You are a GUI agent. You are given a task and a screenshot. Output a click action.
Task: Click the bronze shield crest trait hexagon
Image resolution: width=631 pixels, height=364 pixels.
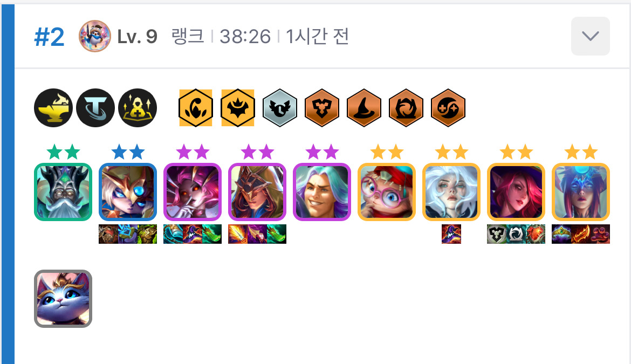(322, 108)
